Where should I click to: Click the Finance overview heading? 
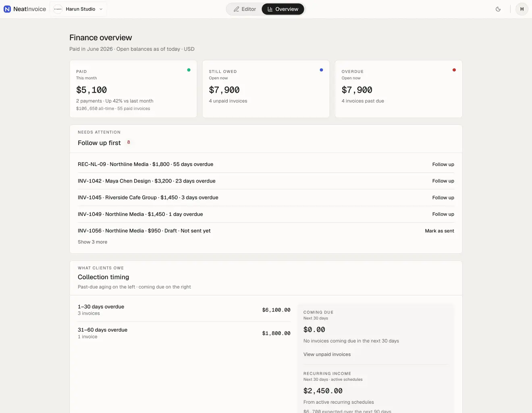[x=101, y=37]
